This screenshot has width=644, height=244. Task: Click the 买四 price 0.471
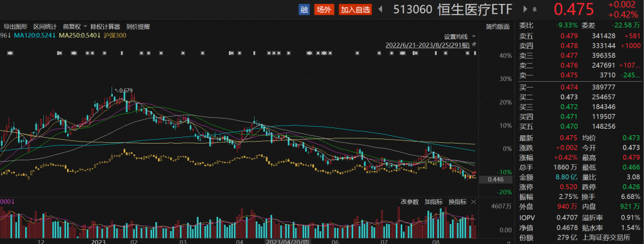(569, 117)
